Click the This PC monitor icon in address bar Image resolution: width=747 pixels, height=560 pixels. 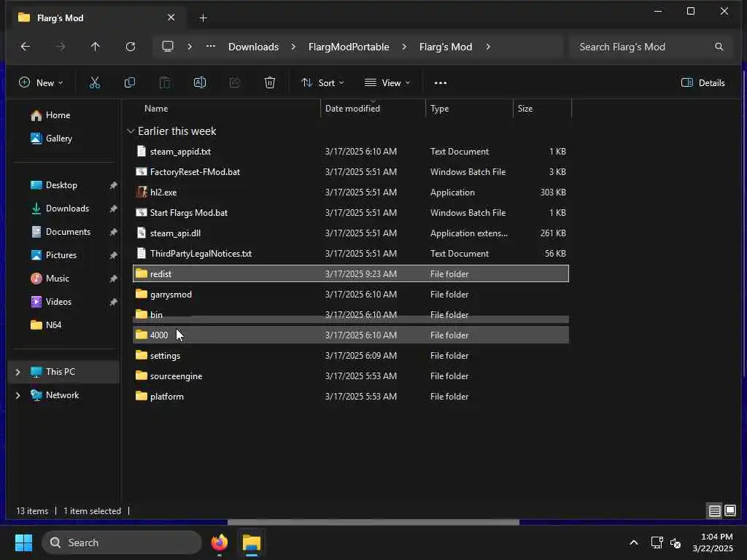pos(168,47)
